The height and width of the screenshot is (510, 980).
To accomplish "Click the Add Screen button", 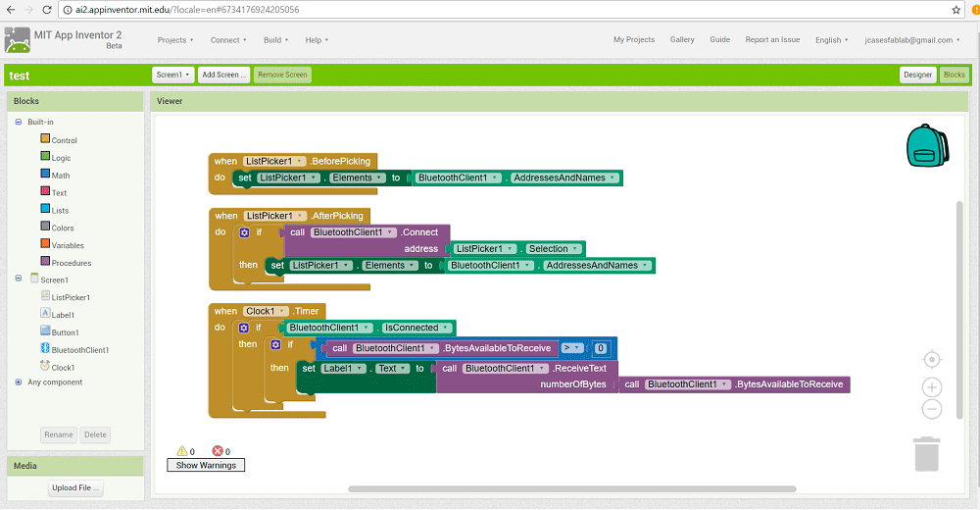I will pyautogui.click(x=223, y=75).
